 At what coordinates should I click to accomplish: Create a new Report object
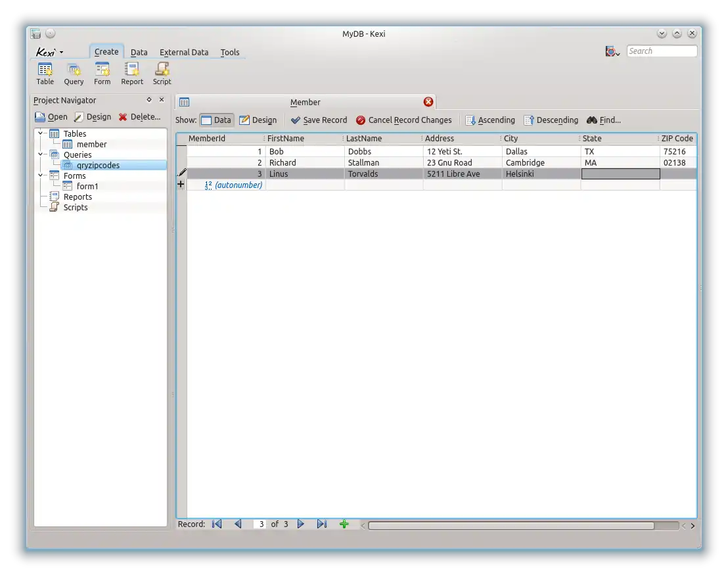[131, 72]
